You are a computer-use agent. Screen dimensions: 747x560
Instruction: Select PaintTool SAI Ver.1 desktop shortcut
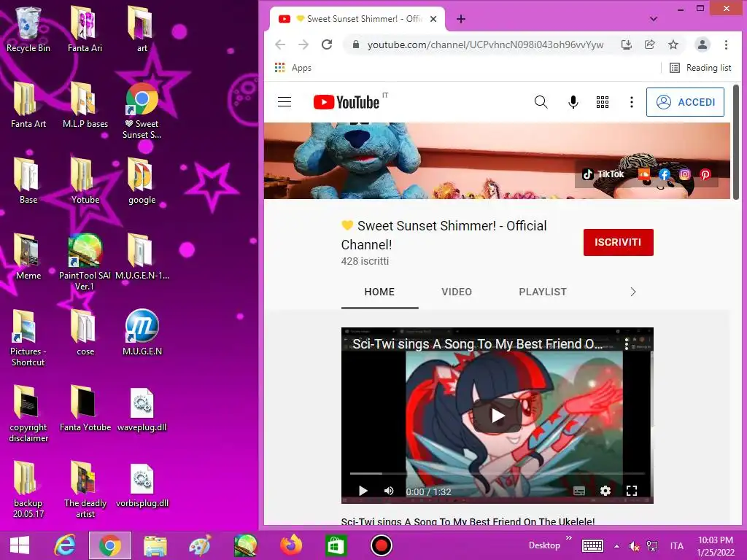(85, 262)
